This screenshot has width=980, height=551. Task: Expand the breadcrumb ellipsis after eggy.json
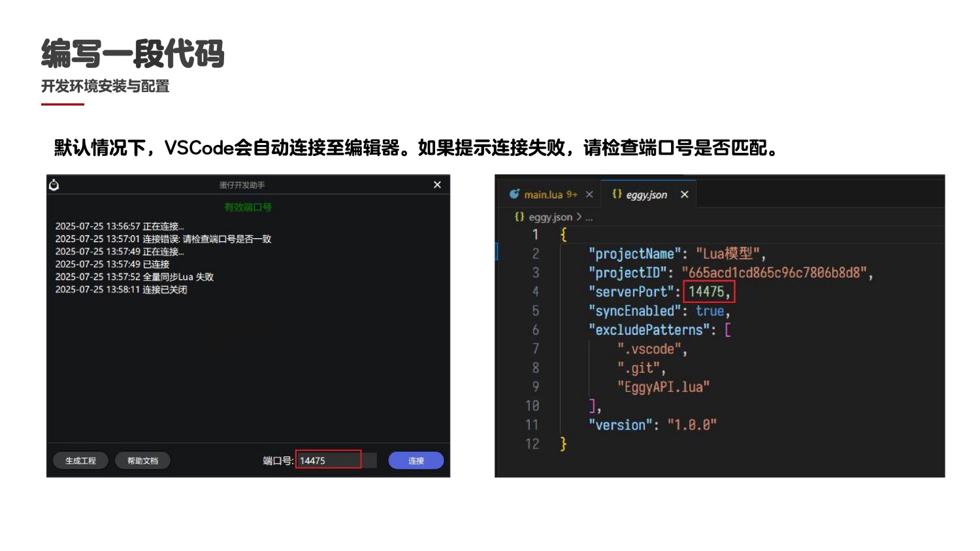[x=589, y=217]
